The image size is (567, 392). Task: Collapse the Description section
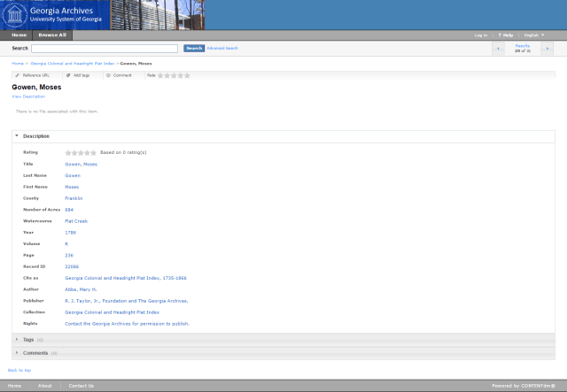(x=35, y=136)
